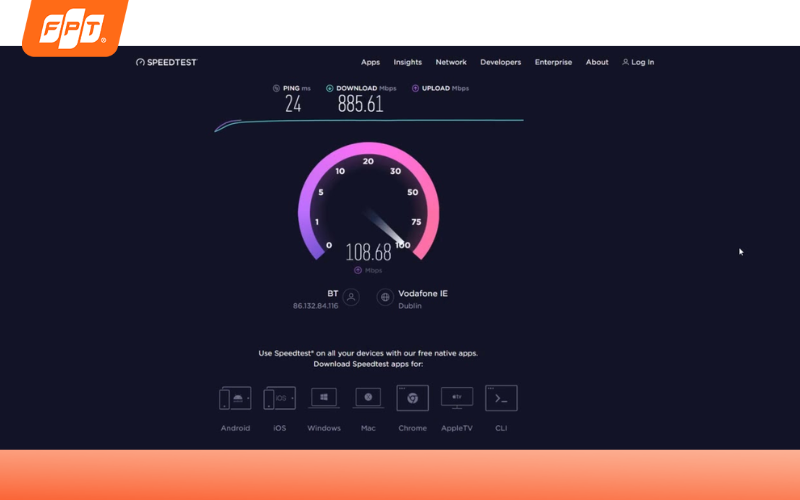Open the iOS app download icon
The height and width of the screenshot is (500, 800).
coord(280,398)
